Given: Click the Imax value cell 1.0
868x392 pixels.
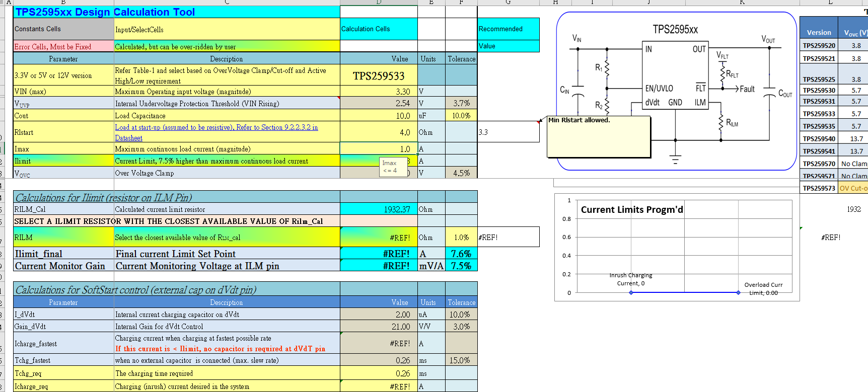Looking at the screenshot, I should pyautogui.click(x=379, y=149).
